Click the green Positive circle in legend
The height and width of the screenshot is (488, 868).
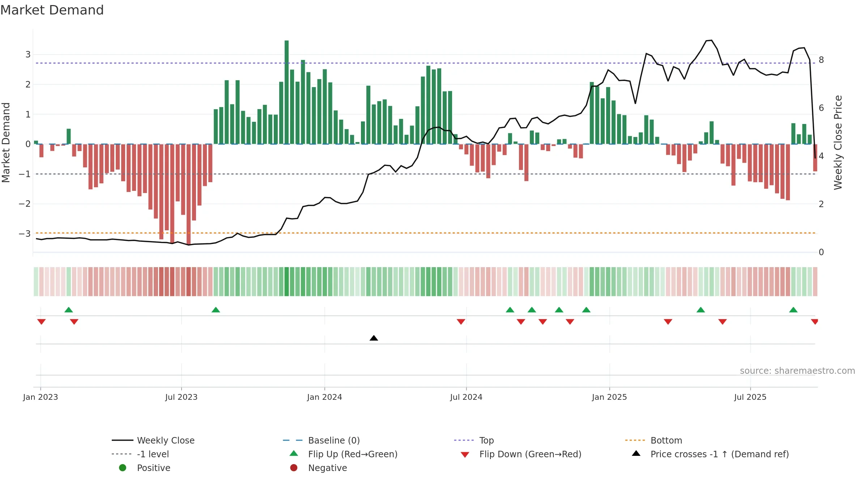[123, 468]
